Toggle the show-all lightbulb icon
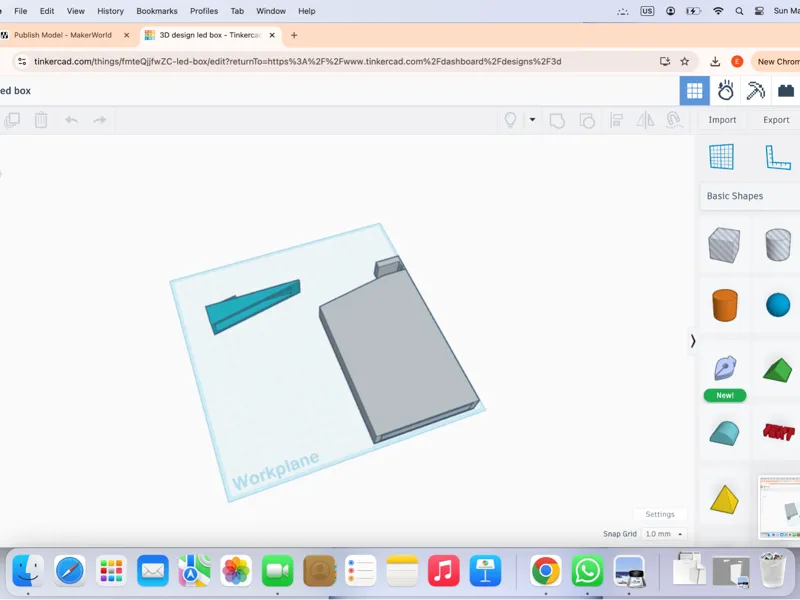 pos(510,120)
